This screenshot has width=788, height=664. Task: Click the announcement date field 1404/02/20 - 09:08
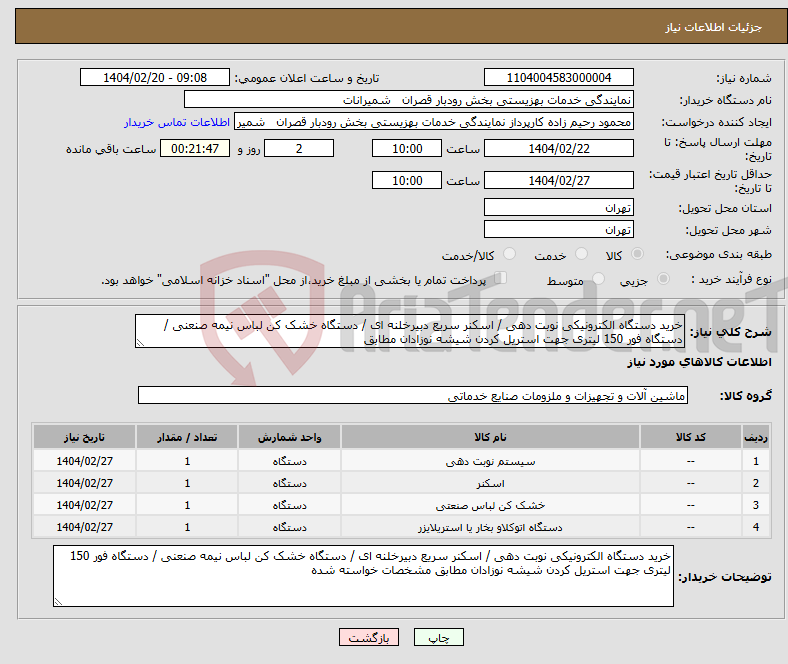[155, 77]
